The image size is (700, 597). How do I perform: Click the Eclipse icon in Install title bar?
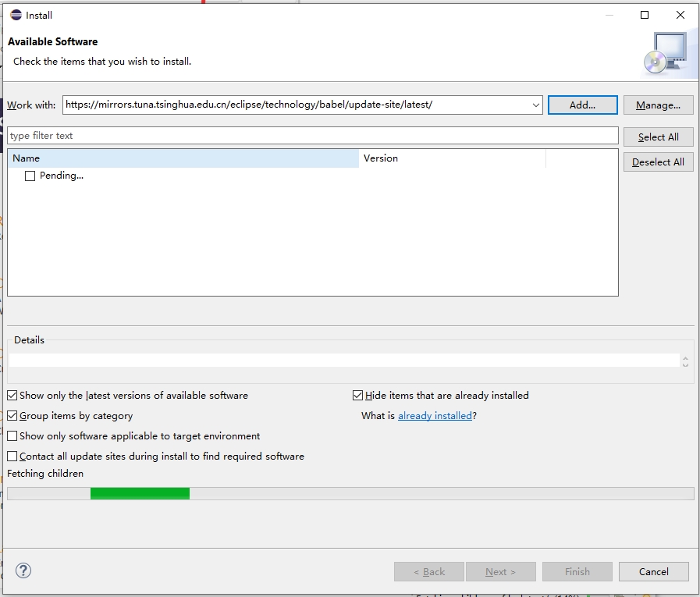pos(16,15)
